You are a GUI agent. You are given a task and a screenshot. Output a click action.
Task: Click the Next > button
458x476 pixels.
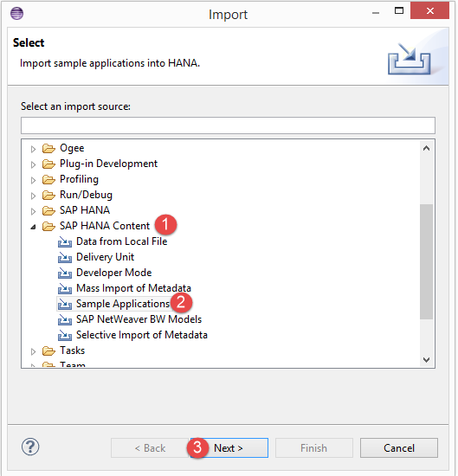229,447
